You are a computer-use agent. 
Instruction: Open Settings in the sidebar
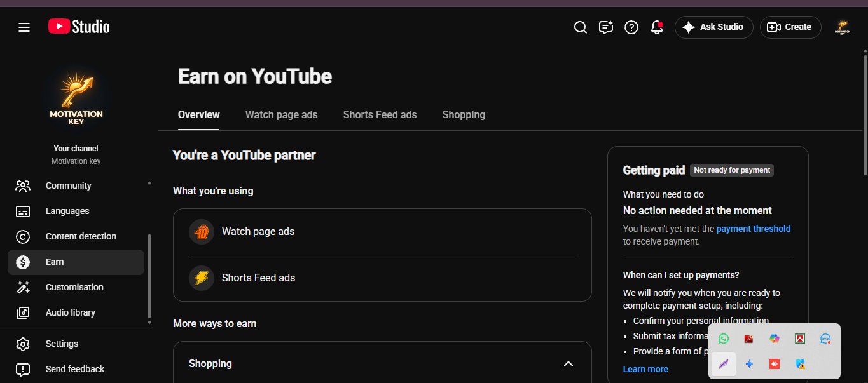tap(76, 344)
